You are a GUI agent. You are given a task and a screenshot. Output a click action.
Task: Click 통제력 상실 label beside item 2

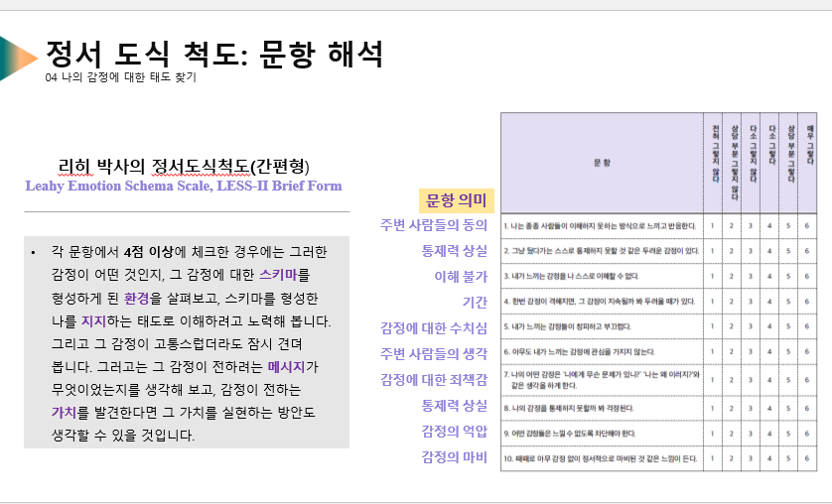point(454,251)
